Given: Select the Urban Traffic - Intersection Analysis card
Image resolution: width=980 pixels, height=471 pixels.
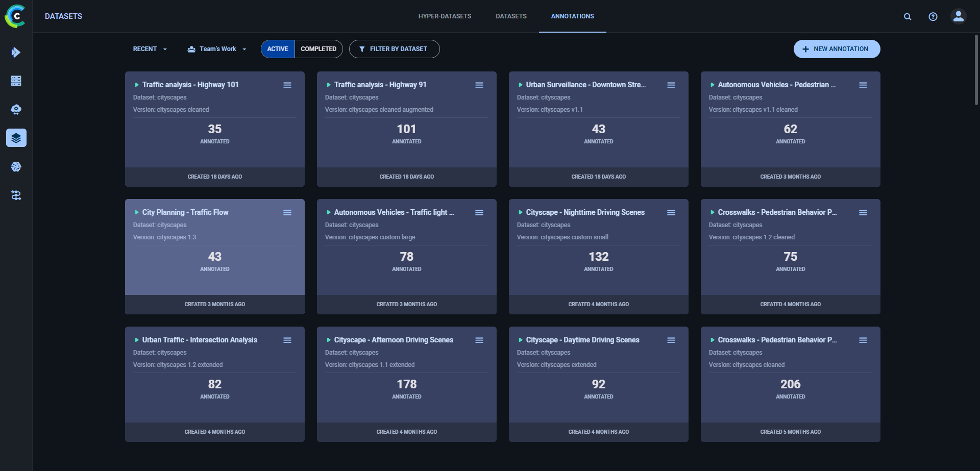Looking at the screenshot, I should (214, 393).
